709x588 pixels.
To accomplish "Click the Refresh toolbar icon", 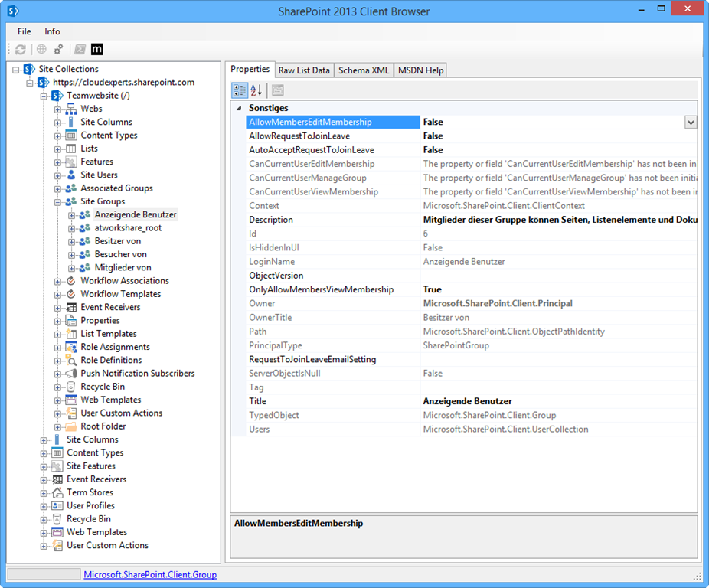I will [x=21, y=50].
